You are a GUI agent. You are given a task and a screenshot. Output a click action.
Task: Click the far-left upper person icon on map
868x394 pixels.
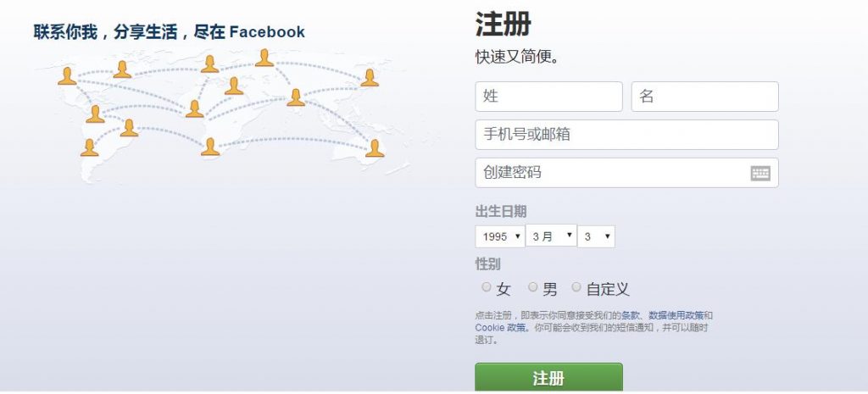(67, 76)
